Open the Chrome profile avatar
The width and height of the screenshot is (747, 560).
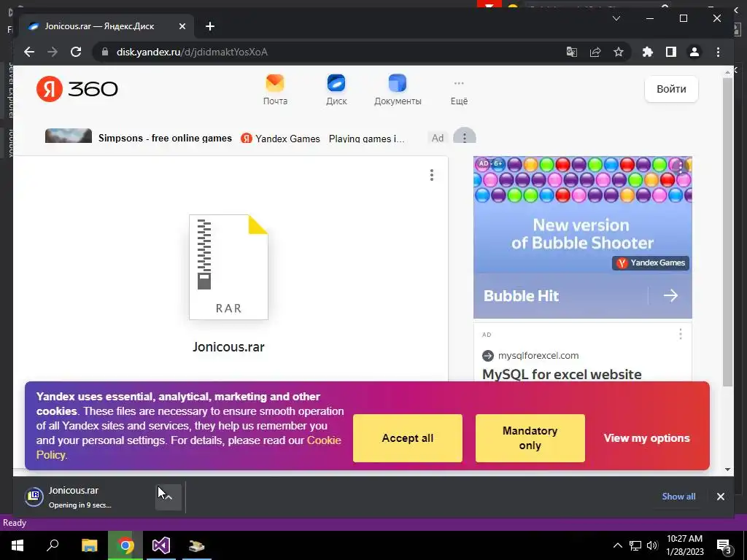694,52
